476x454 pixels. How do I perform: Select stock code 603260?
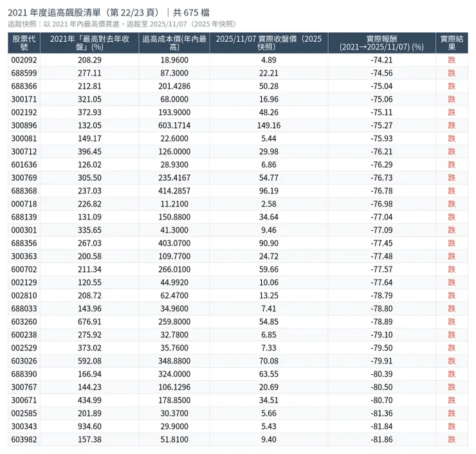(24, 322)
